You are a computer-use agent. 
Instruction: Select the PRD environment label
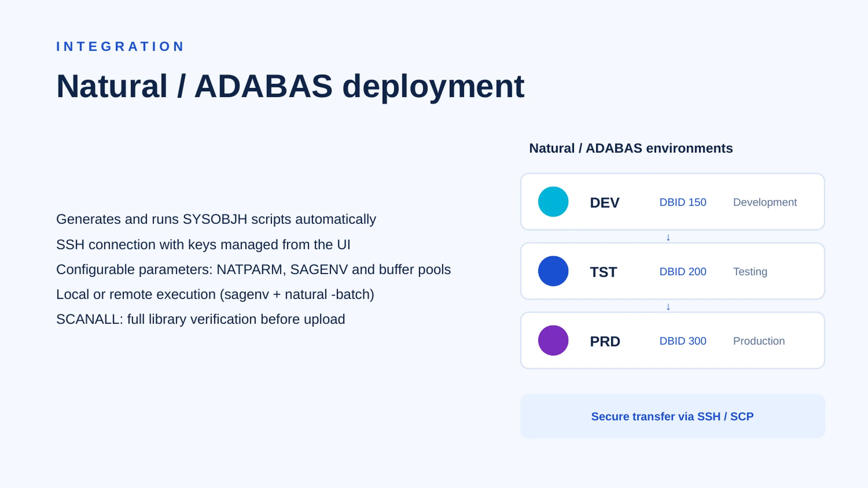coord(605,341)
